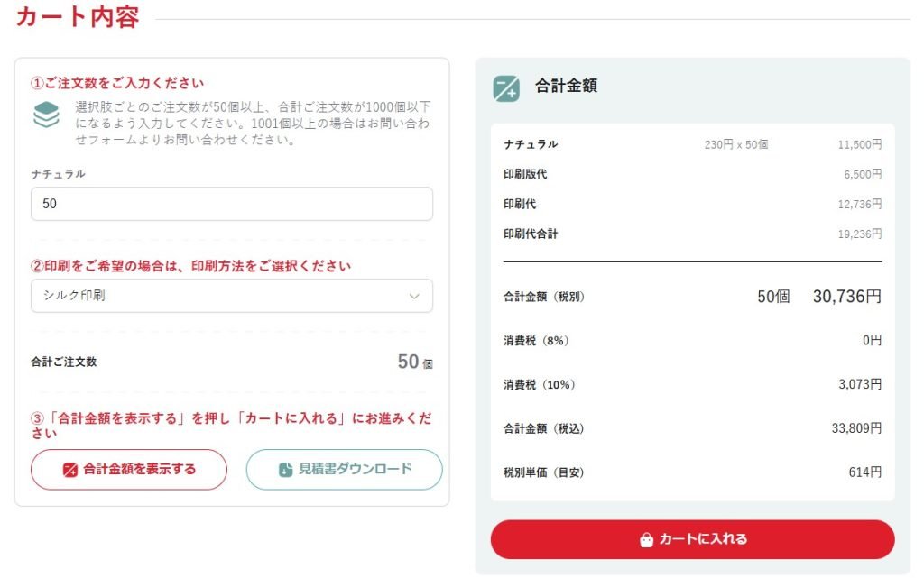Add to cart with カートに入れる label
Viewport: 924px width, 578px height.
point(703,539)
